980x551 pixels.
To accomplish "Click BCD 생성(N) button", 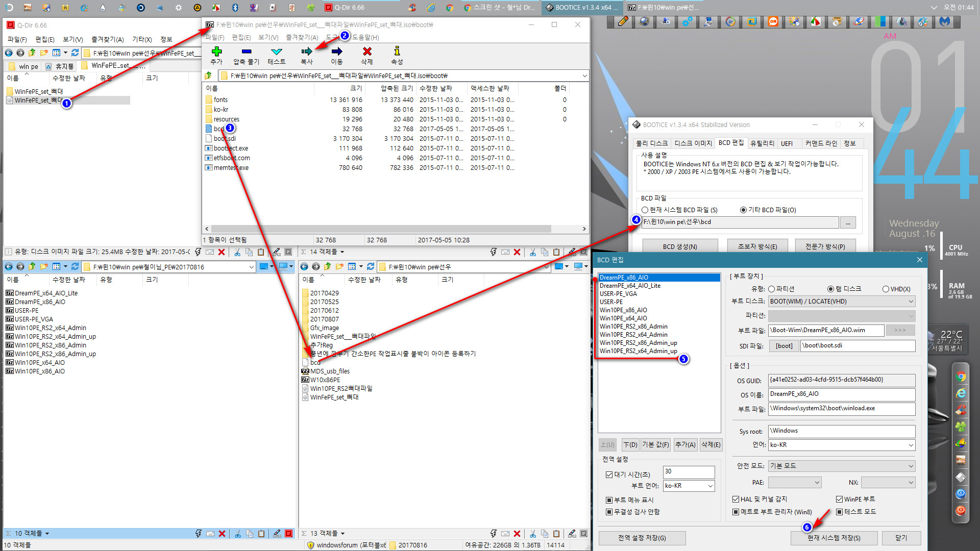I will 680,246.
